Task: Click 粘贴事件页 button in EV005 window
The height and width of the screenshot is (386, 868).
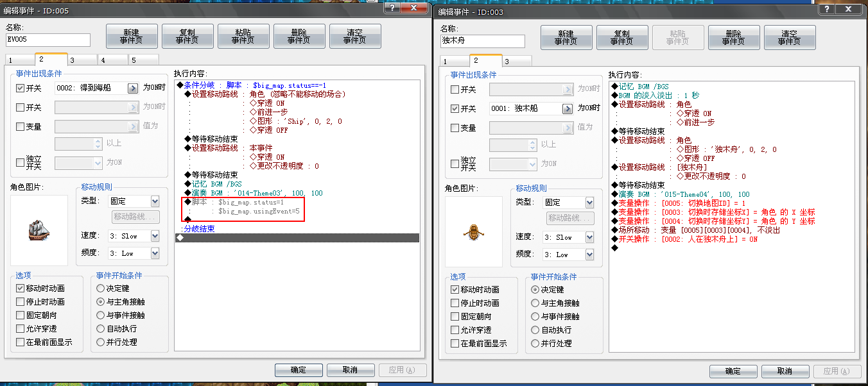Action: 243,36
